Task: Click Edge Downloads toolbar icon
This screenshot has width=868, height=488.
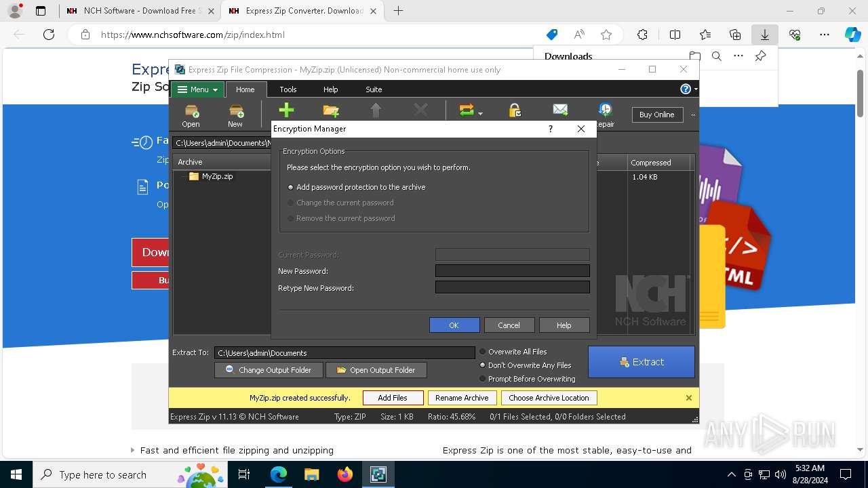Action: [765, 35]
